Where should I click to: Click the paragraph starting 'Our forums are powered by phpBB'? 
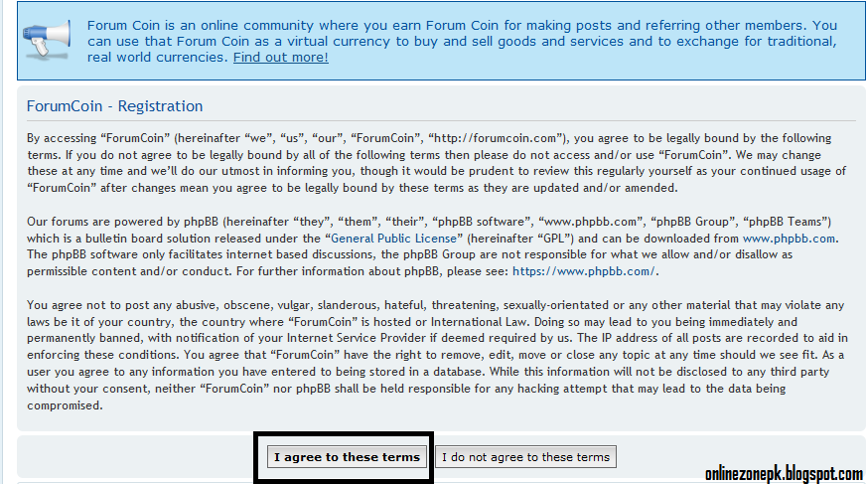tap(432, 246)
